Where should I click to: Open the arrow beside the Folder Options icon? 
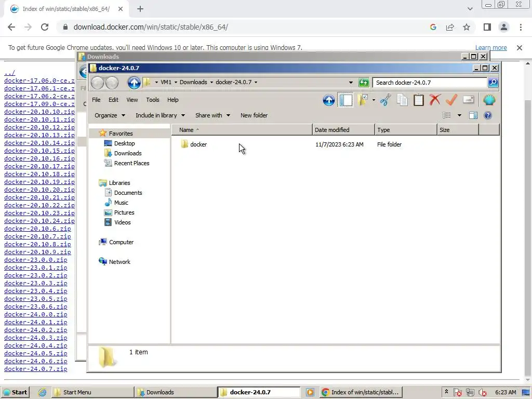(374, 100)
